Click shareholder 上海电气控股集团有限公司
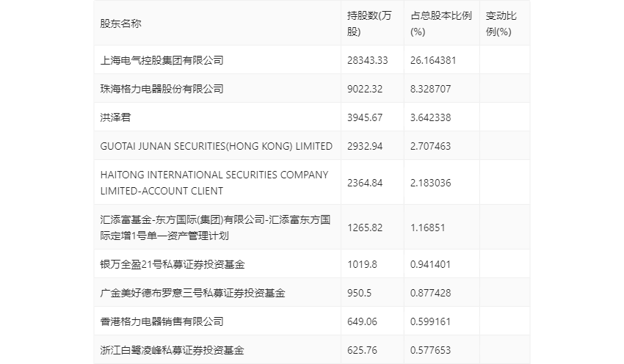This screenshot has width=624, height=364. coord(162,60)
